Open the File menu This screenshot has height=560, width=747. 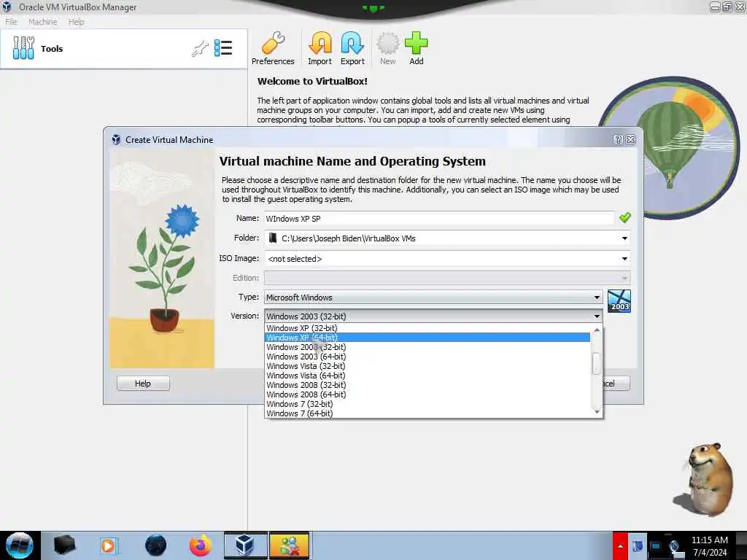pos(11,21)
